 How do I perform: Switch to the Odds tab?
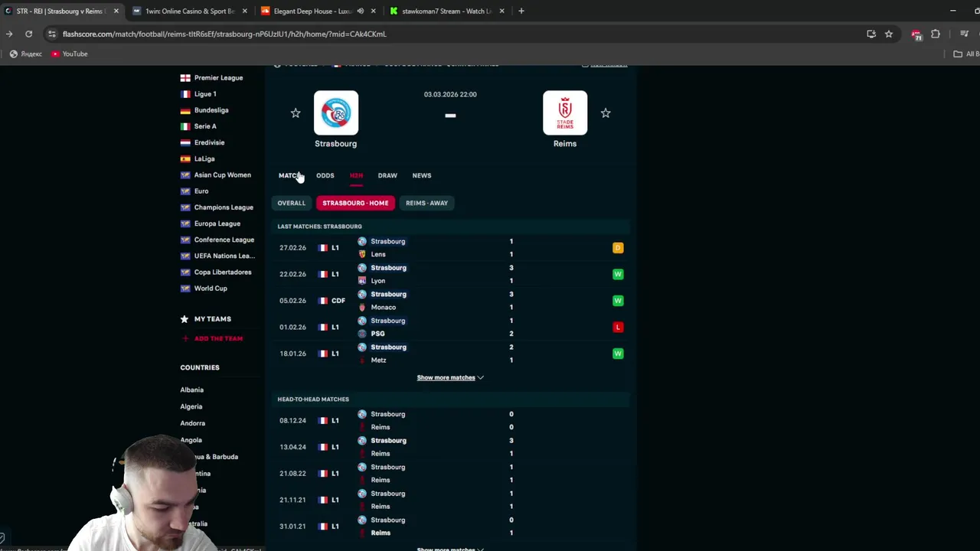325,175
